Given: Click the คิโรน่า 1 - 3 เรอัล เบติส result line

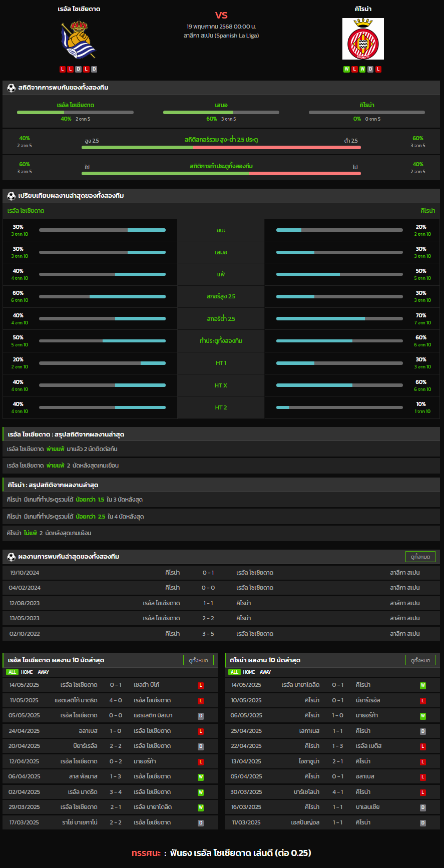Looking at the screenshot, I should tap(332, 746).
